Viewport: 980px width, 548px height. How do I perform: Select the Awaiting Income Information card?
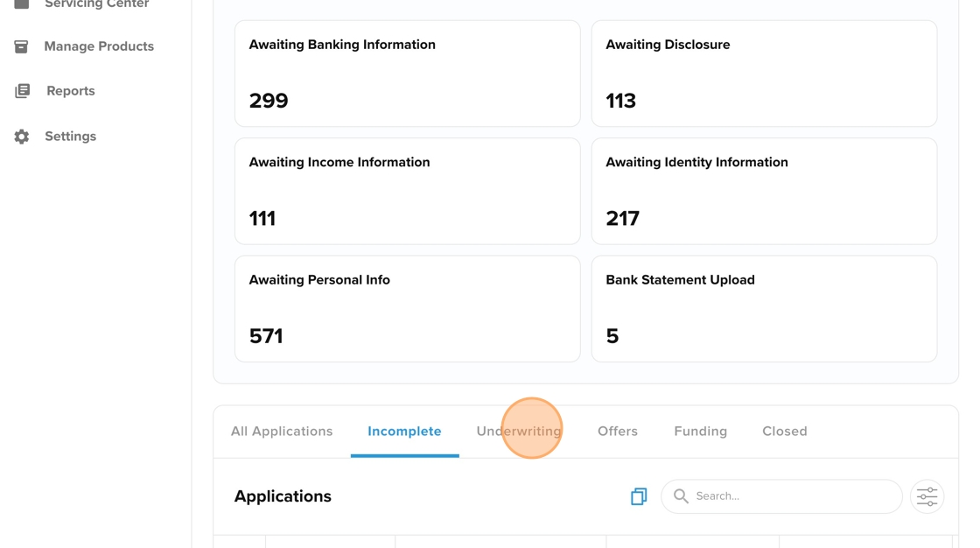408,192
